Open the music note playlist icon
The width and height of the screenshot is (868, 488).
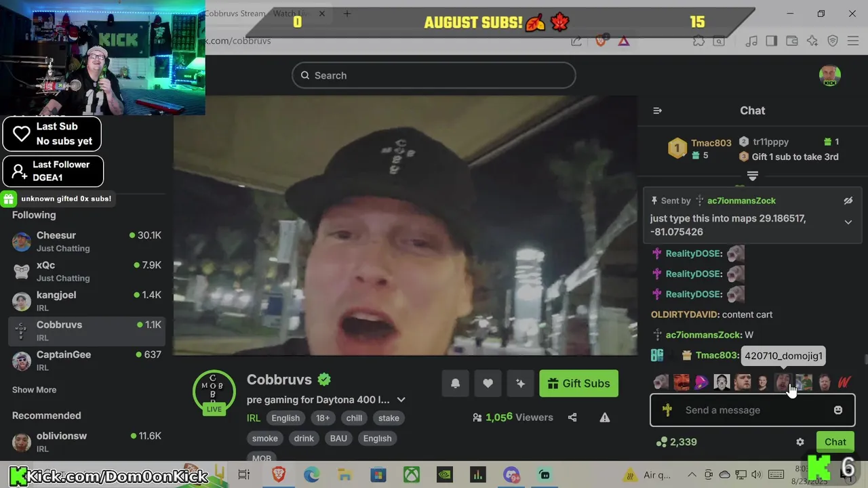(751, 41)
